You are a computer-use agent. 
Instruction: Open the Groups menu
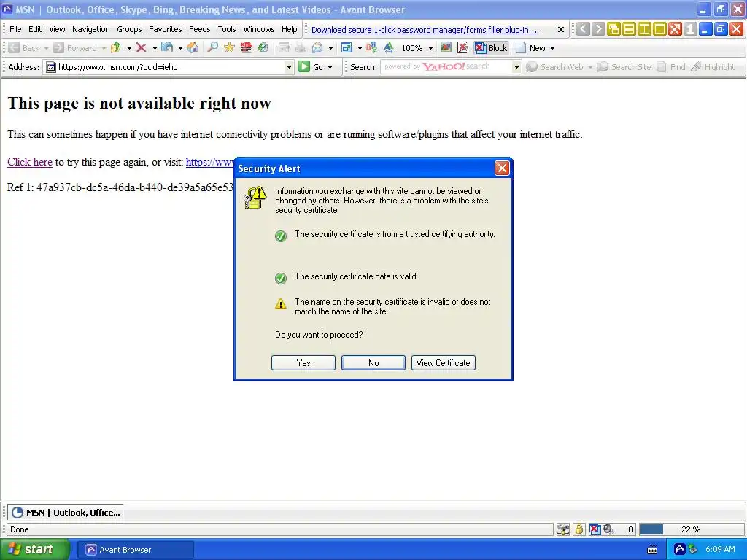(x=129, y=29)
